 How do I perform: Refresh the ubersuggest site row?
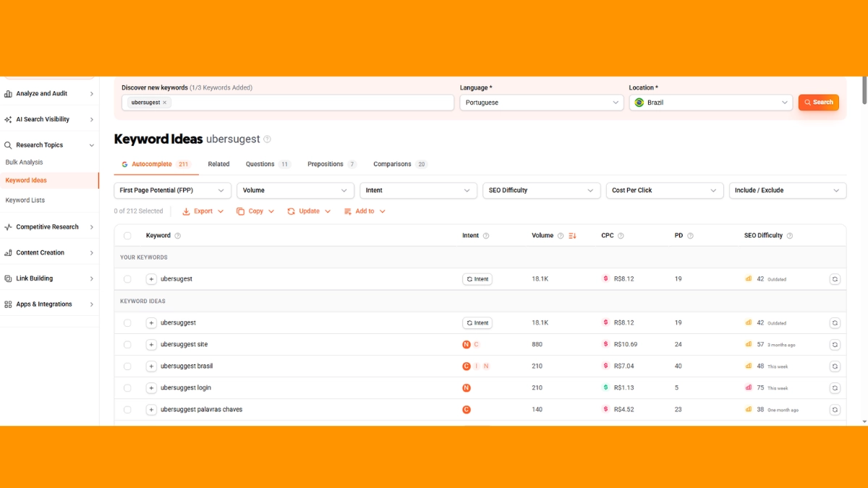(x=835, y=345)
